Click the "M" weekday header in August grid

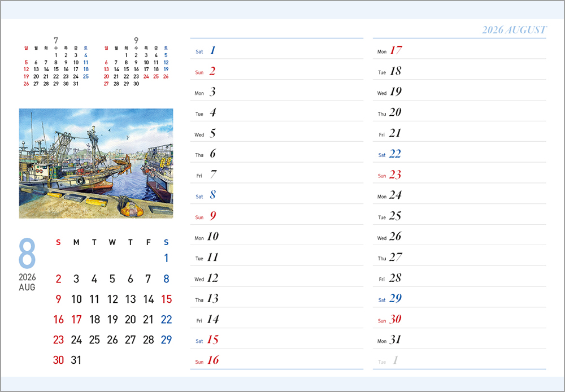click(x=76, y=242)
